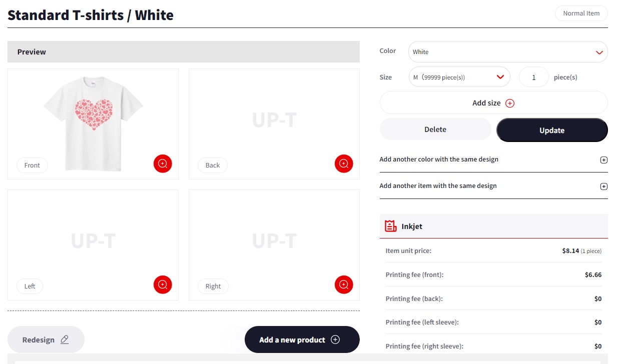This screenshot has width=623, height=364.
Task: Expand Add another item with same design
Action: click(x=603, y=186)
